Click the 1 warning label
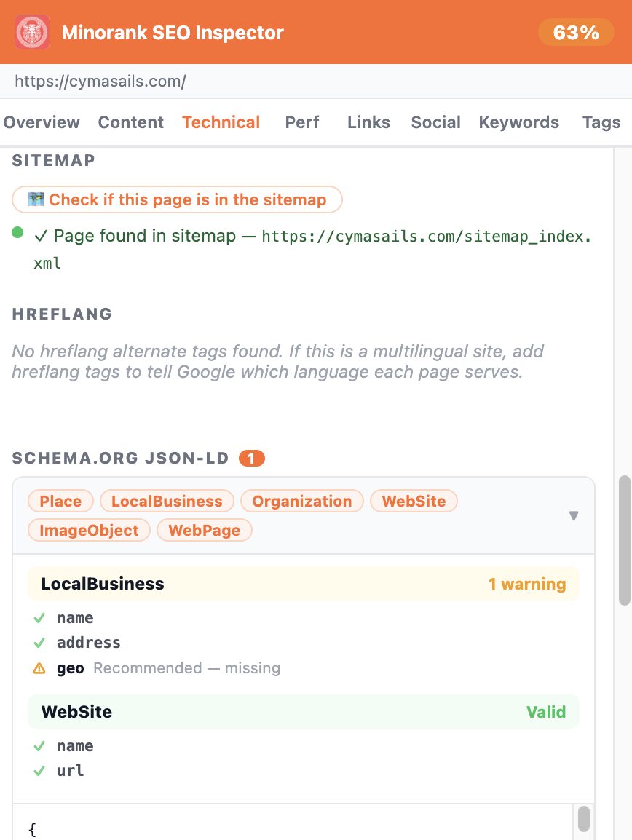The width and height of the screenshot is (632, 840). 527,584
